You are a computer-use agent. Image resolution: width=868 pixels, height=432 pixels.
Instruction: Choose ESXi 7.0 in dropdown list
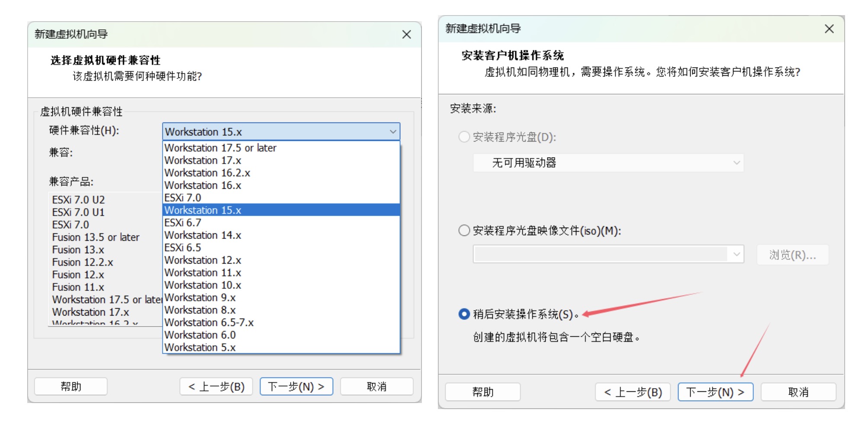(281, 198)
